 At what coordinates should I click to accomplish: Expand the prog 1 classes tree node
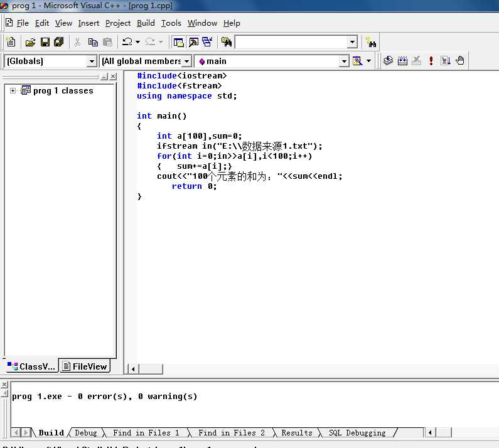pyautogui.click(x=13, y=91)
